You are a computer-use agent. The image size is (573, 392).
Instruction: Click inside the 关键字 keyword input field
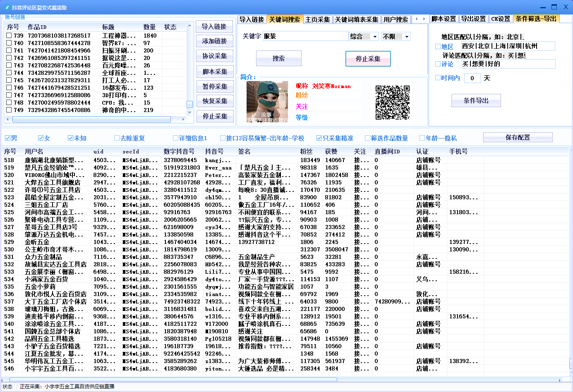(x=306, y=36)
